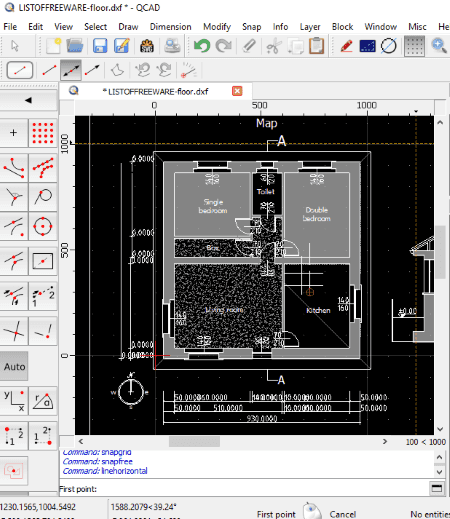Viewport: 450px width, 519px height.
Task: Open a file with the folder icon
Action: (75, 46)
